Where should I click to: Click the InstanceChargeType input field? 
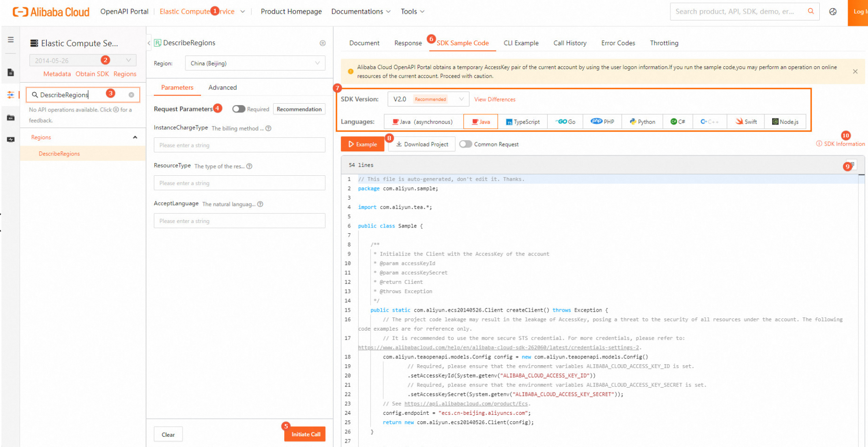click(x=240, y=145)
